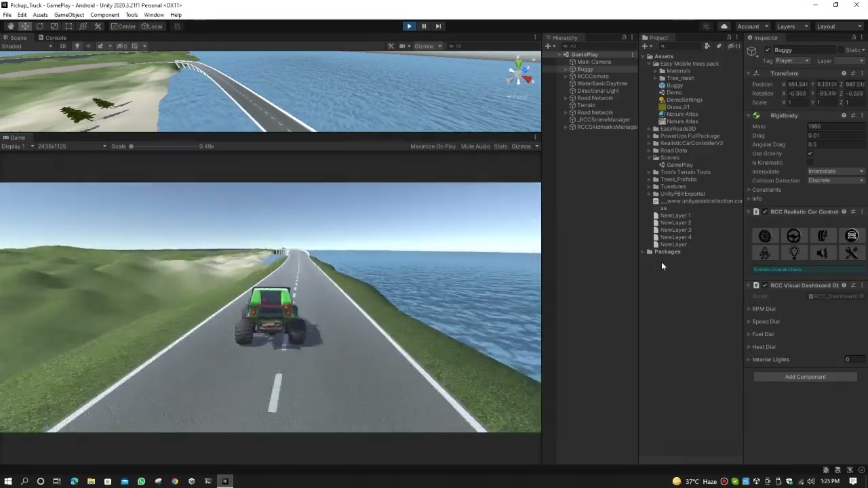
Task: Select the Transform tool
Action: (x=83, y=26)
